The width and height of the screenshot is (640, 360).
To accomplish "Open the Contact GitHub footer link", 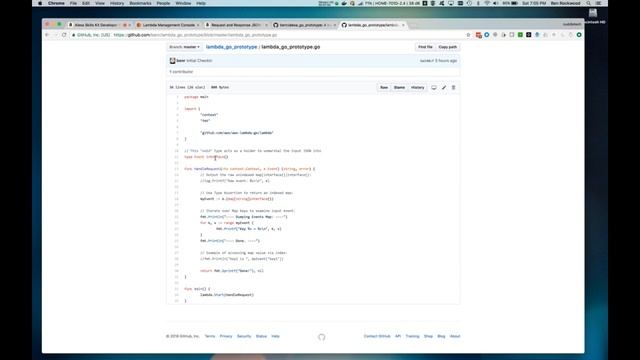I will click(377, 336).
